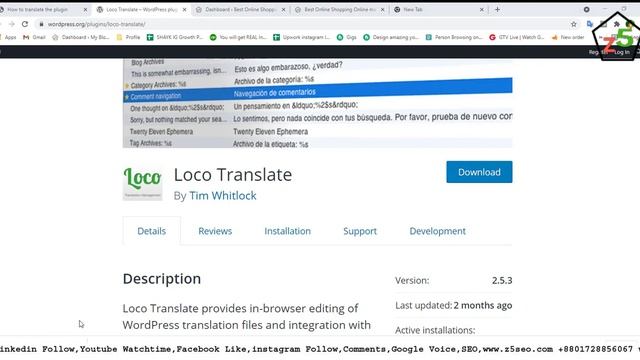
Task: Click the version value 2.5.3
Action: 502,280
